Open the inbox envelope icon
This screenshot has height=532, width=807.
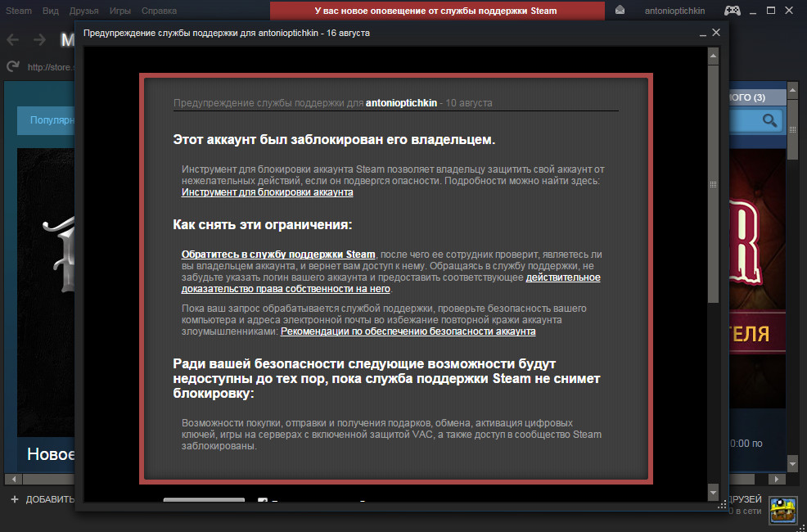click(620, 10)
